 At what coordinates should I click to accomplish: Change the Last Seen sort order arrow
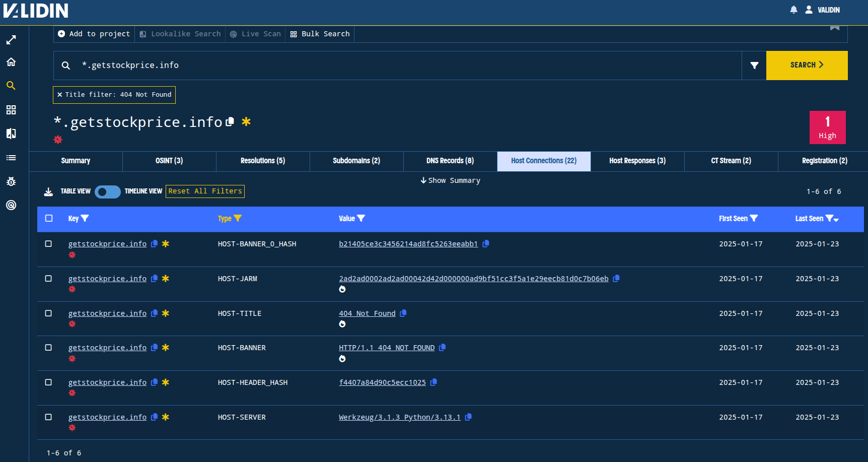(x=836, y=220)
